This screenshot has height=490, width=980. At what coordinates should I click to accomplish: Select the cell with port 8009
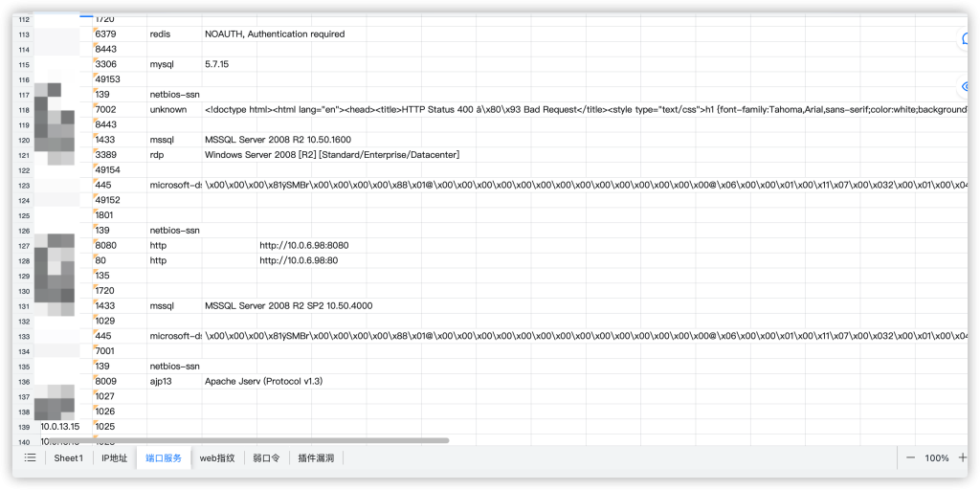click(x=120, y=381)
